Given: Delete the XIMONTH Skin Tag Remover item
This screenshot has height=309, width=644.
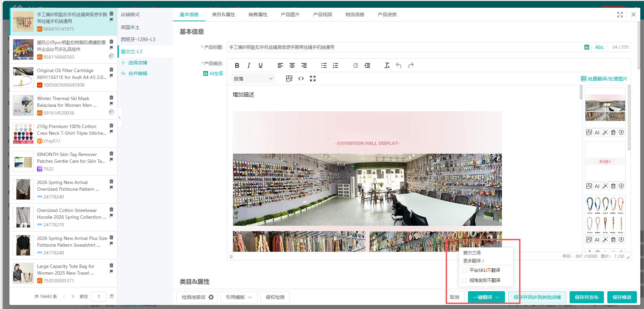Looking at the screenshot, I should coord(111,154).
